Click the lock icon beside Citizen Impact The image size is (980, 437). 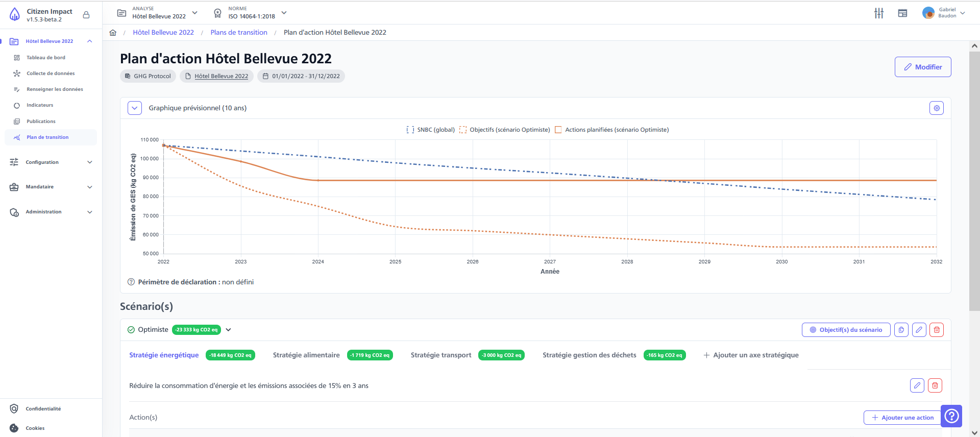tap(86, 15)
